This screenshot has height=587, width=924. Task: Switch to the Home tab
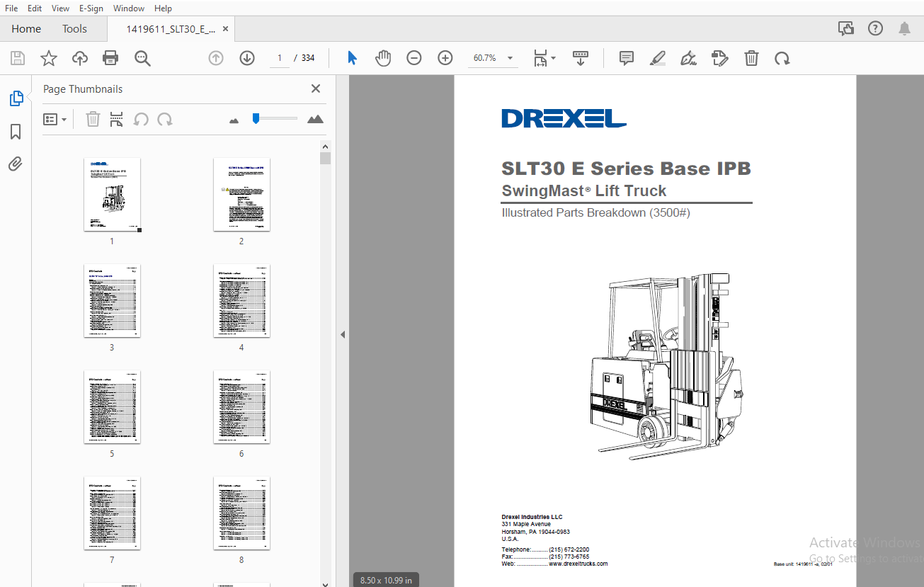26,29
